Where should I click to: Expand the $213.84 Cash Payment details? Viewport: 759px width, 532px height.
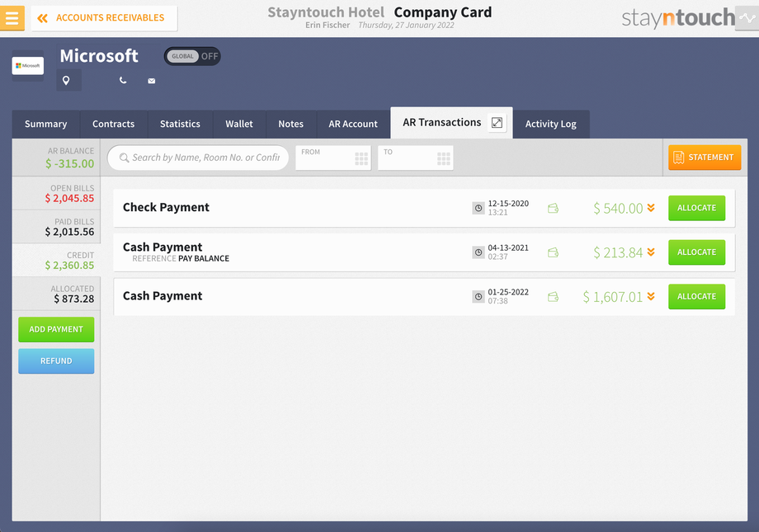(651, 252)
